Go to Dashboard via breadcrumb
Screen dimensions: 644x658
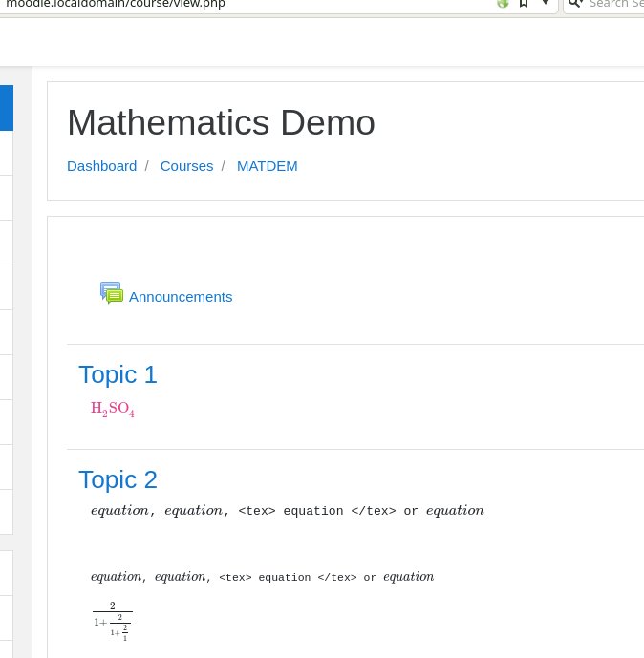coord(101,166)
